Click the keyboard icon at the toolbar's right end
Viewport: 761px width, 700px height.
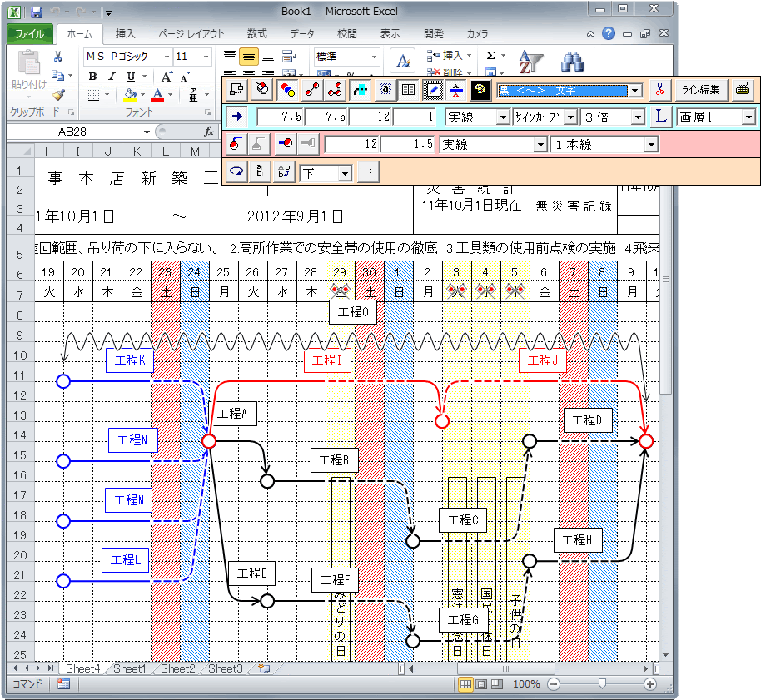tap(742, 89)
